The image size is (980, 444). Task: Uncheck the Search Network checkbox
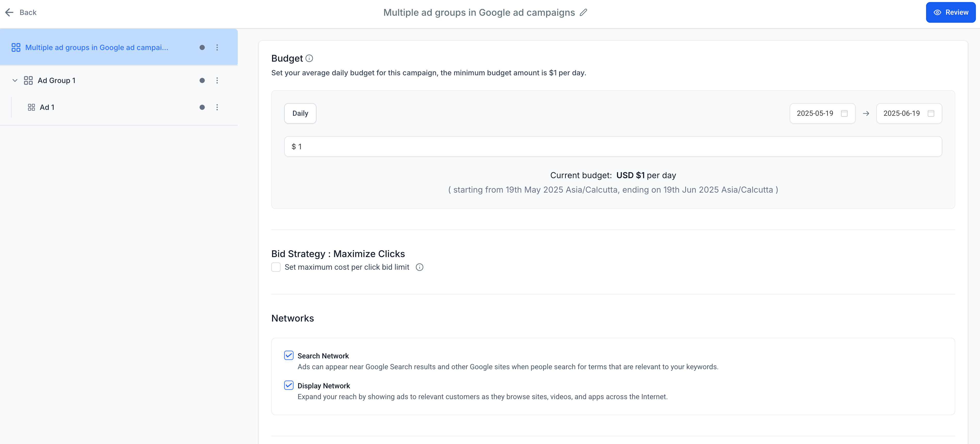pyautogui.click(x=289, y=355)
